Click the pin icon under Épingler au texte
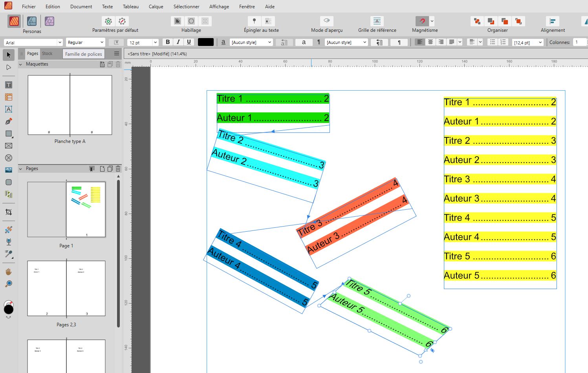Image resolution: width=588 pixels, height=373 pixels. [254, 21]
